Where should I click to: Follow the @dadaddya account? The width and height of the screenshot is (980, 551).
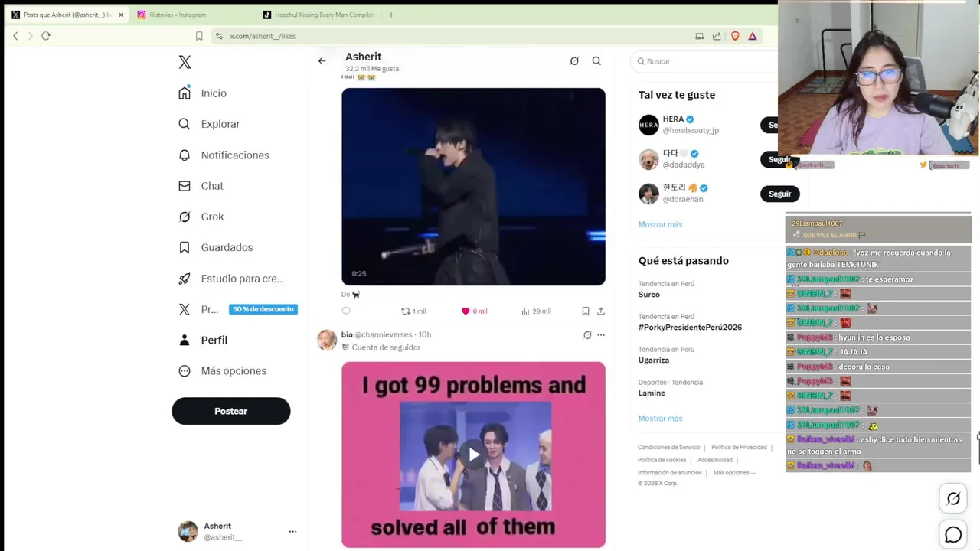coord(779,159)
